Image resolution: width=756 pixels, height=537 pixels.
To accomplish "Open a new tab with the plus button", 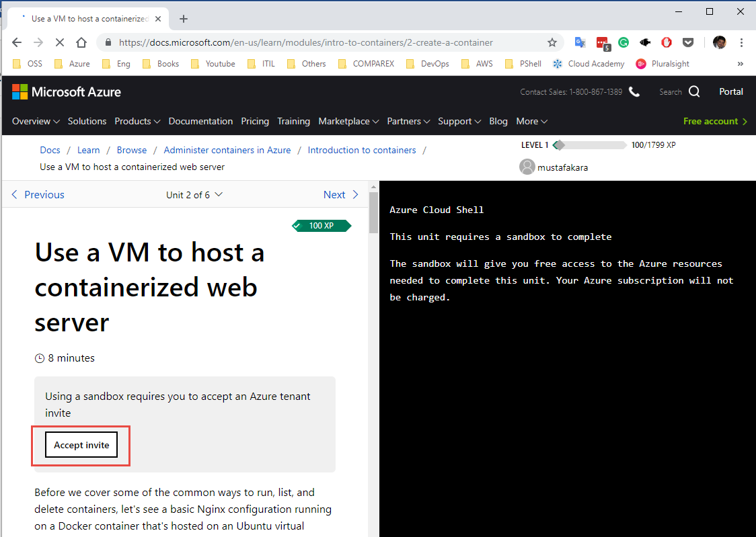I will coord(183,19).
